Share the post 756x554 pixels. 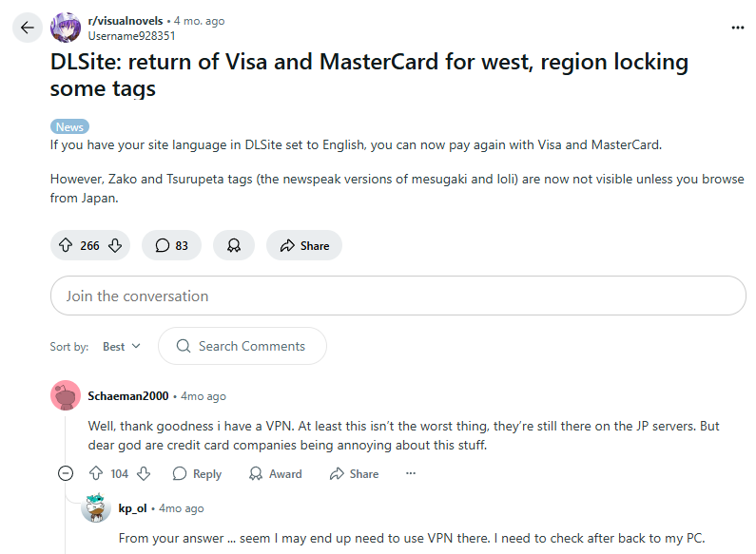coord(304,246)
